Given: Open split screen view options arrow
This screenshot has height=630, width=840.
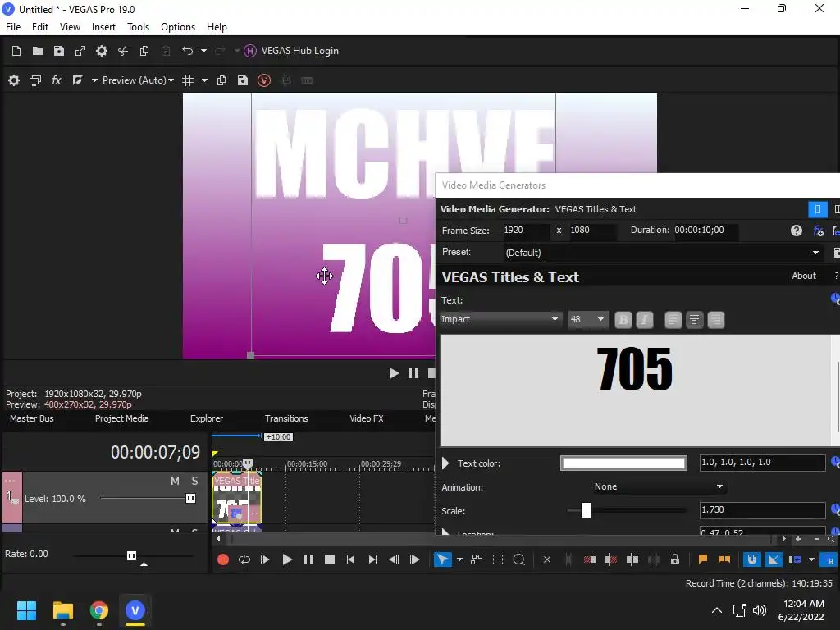Looking at the screenshot, I should point(94,80).
